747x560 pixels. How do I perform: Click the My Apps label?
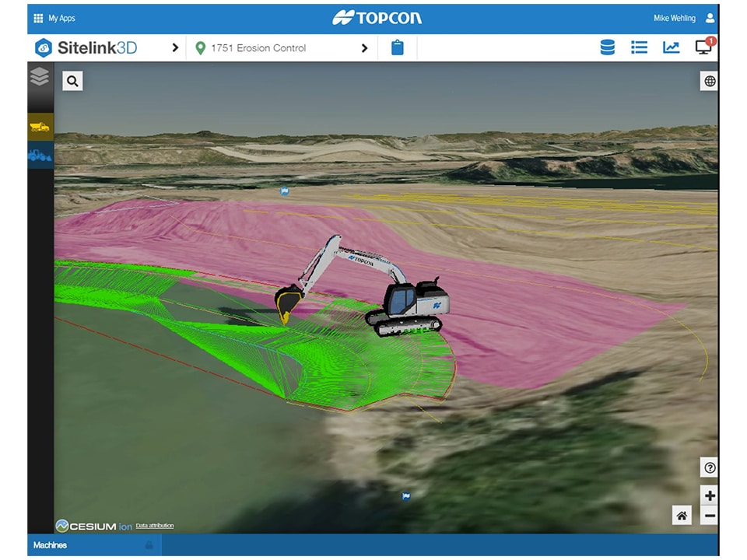tap(61, 18)
